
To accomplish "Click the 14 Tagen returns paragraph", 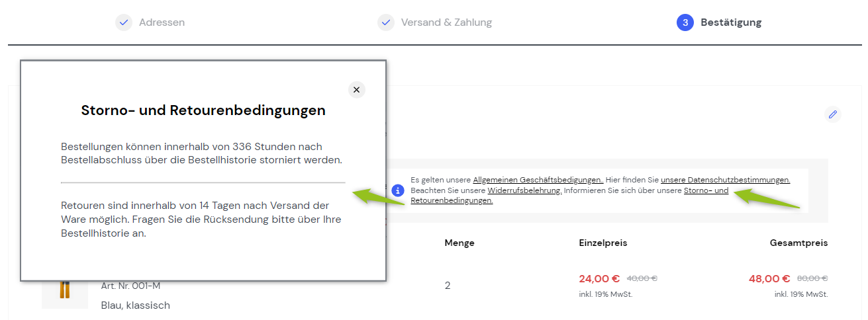I will click(x=201, y=220).
